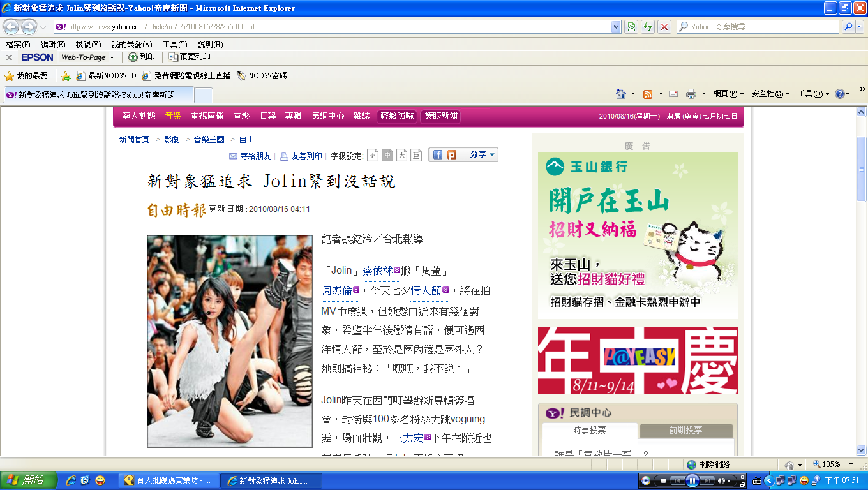The image size is (868, 490).
Task: Click the address bar URL field
Action: click(x=332, y=27)
